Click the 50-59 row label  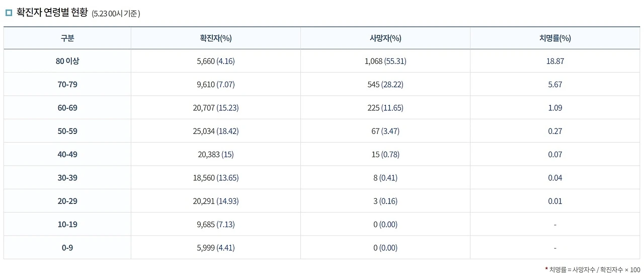tap(67, 131)
